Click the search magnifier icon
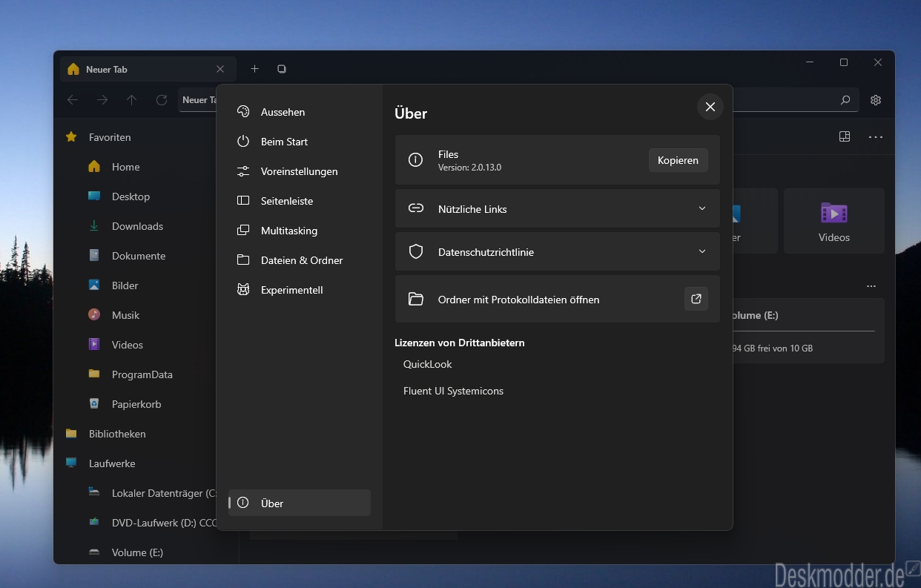This screenshot has width=921, height=588. (845, 100)
